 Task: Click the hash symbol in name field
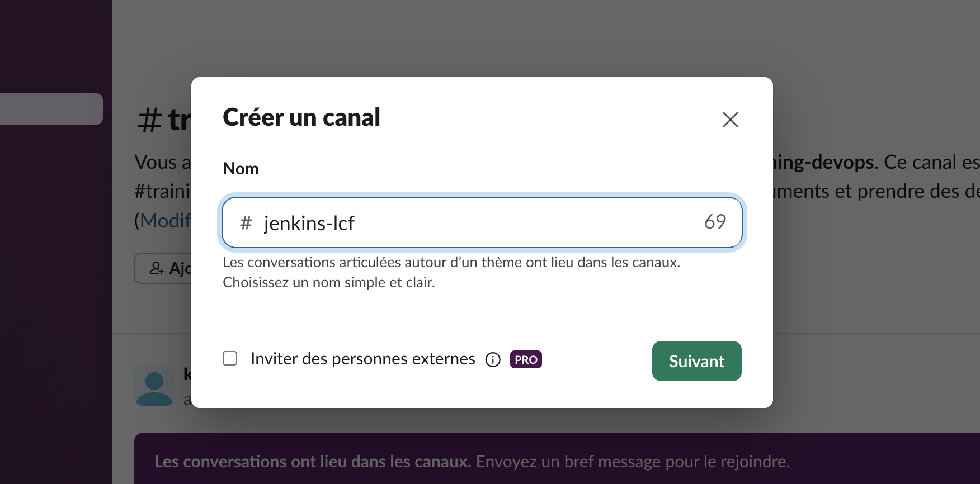tap(246, 223)
